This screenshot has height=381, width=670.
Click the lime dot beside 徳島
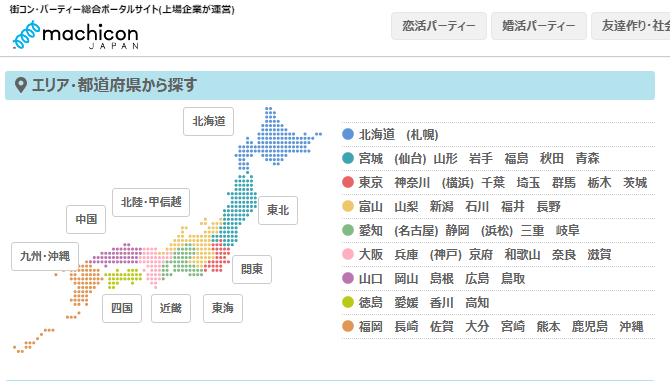tap(348, 302)
